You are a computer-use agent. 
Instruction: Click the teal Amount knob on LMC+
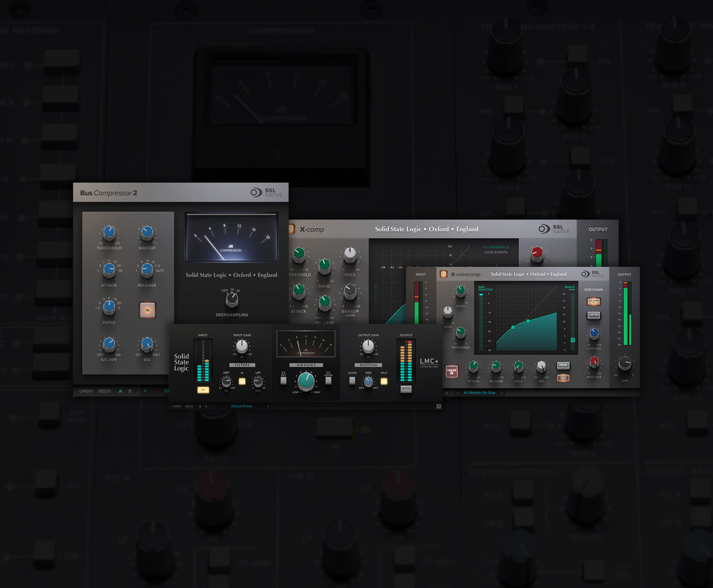click(306, 380)
